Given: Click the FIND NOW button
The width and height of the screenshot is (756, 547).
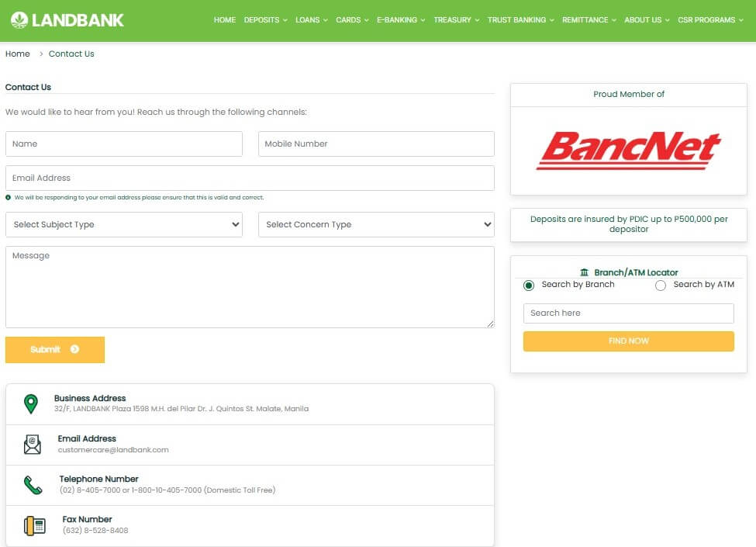Looking at the screenshot, I should pyautogui.click(x=628, y=341).
